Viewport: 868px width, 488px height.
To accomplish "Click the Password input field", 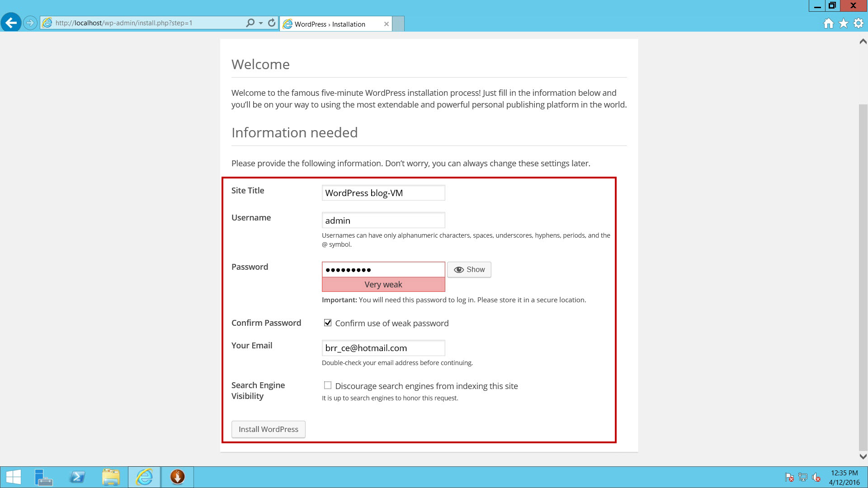I will [x=383, y=270].
